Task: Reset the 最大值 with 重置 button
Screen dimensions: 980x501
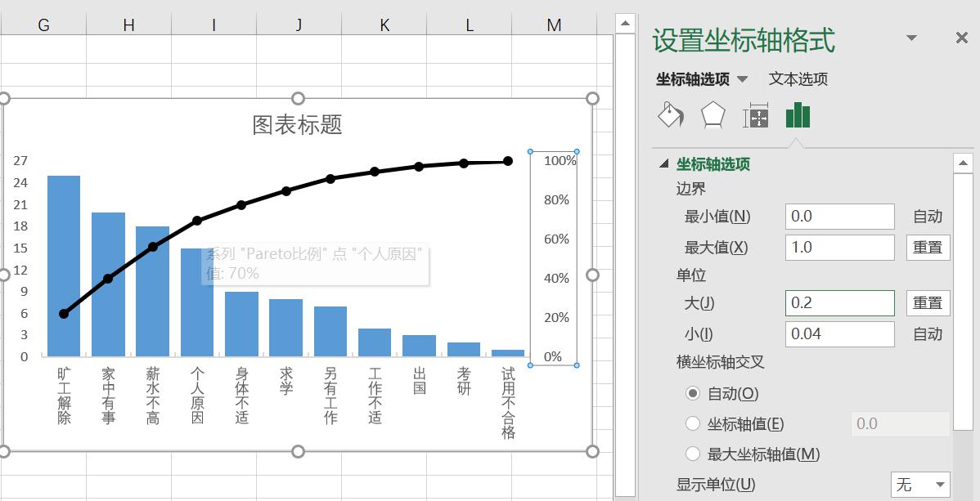Action: 928,248
